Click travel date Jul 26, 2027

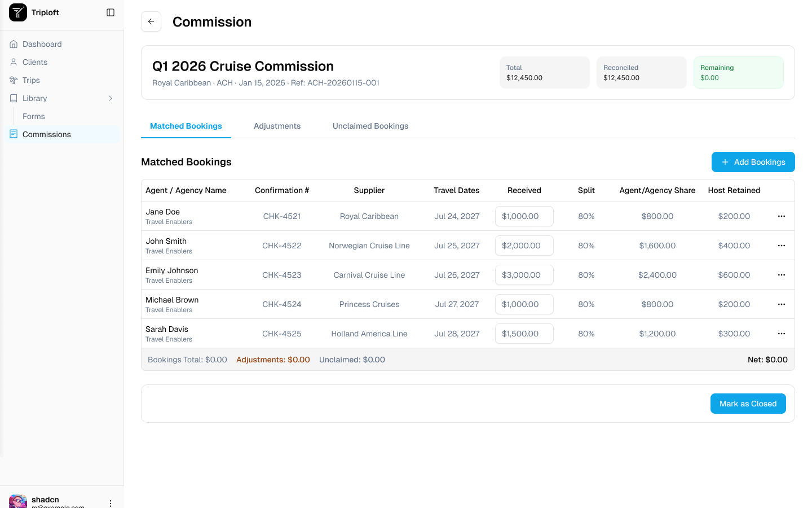point(457,275)
